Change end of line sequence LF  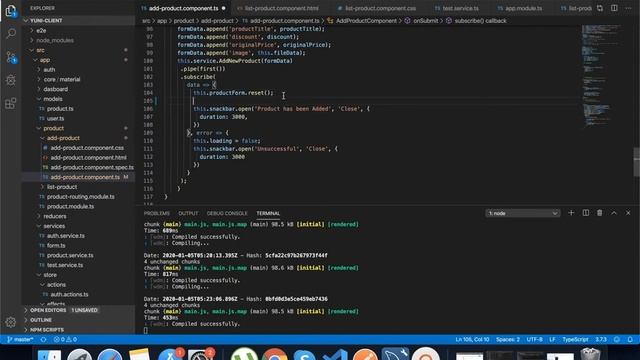[x=552, y=340]
